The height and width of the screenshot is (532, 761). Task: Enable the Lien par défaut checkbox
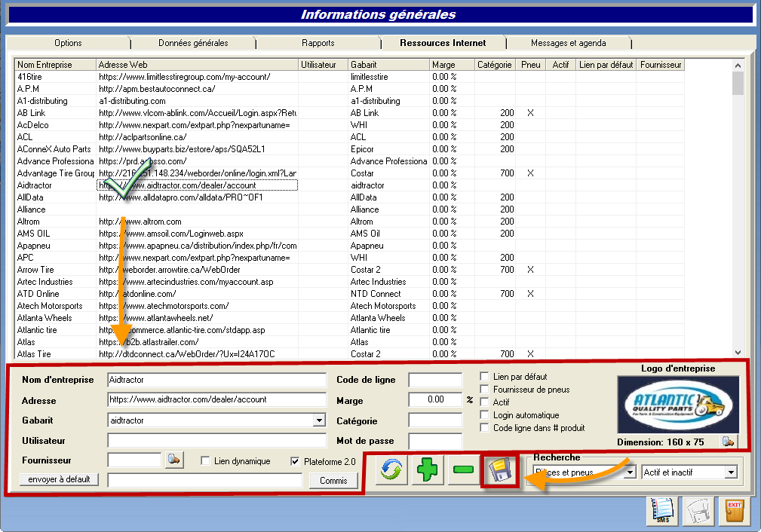(x=484, y=376)
